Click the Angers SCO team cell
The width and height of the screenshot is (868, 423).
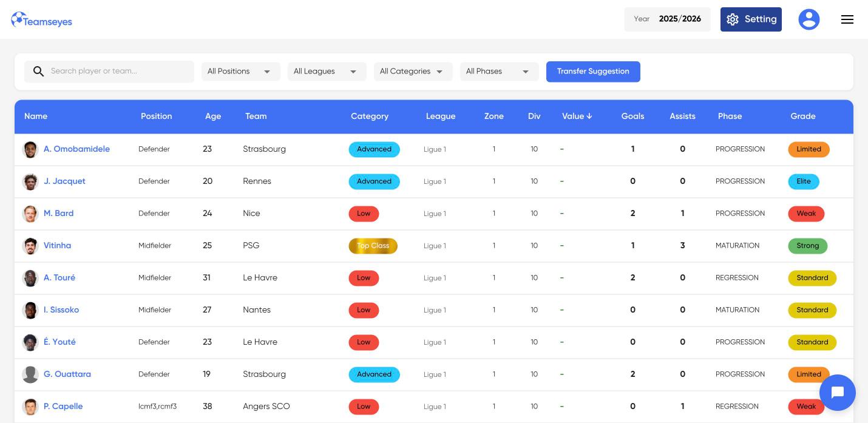266,407
